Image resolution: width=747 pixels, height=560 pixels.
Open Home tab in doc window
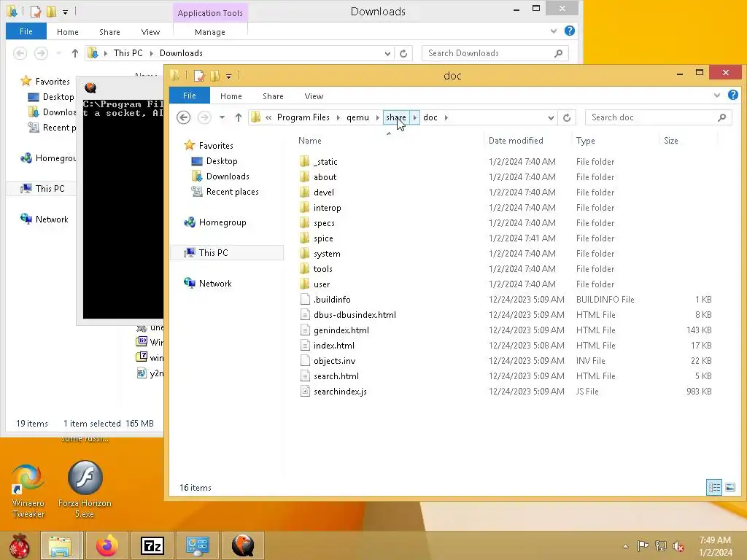click(231, 96)
